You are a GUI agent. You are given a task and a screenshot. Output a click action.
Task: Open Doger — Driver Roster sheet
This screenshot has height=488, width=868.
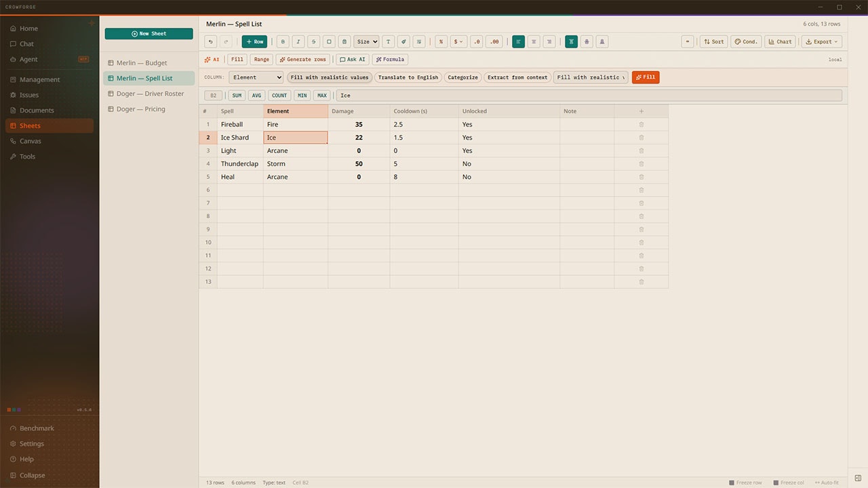tap(149, 94)
